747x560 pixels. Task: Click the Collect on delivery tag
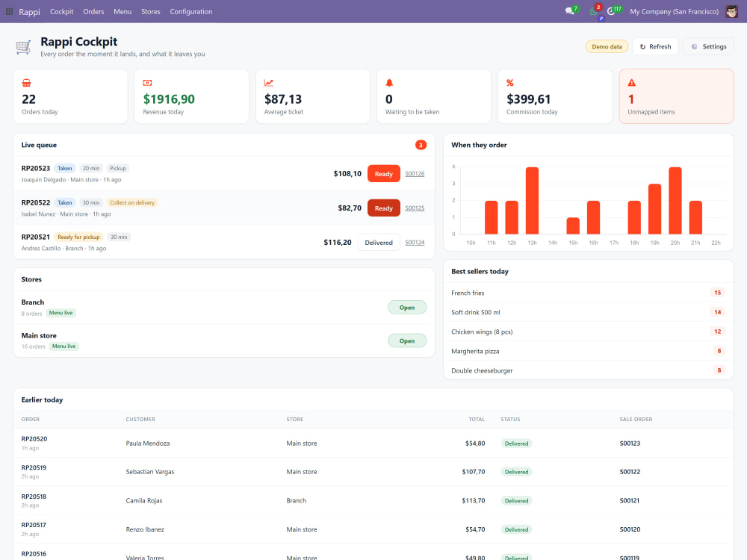[132, 202]
